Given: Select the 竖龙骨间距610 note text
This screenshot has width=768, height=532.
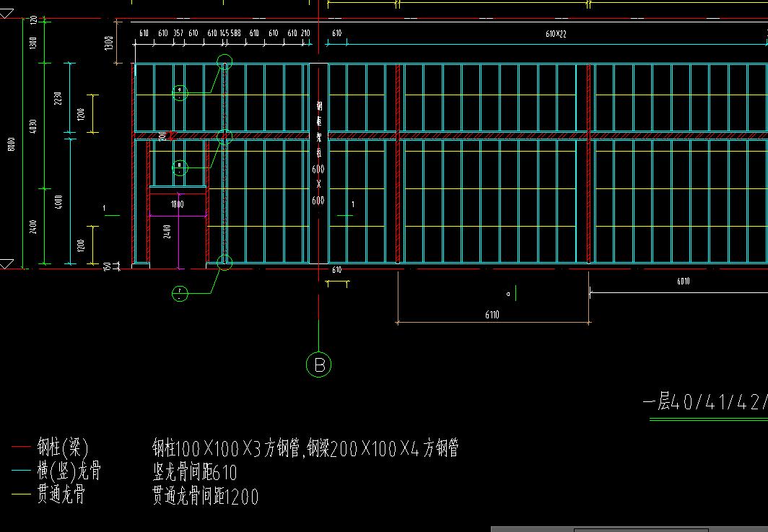Looking at the screenshot, I should tap(194, 473).
